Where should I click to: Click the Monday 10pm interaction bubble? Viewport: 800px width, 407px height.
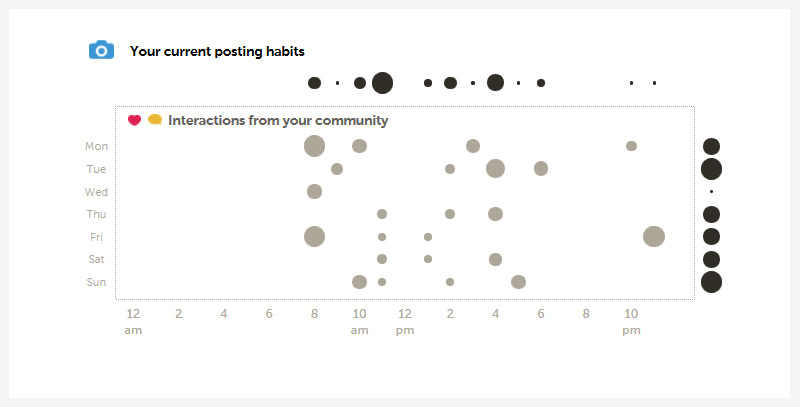631,146
